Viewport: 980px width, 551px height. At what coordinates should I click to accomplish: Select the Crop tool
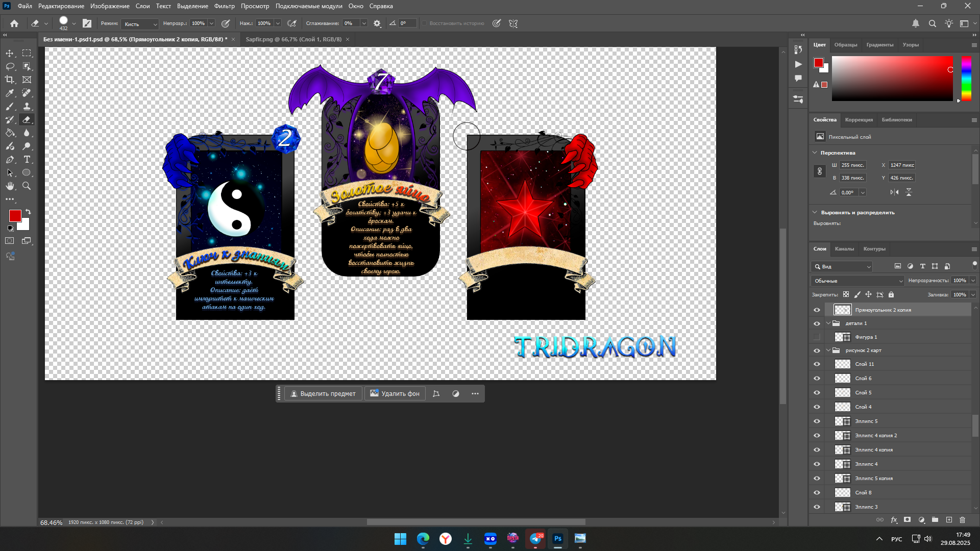point(10,80)
